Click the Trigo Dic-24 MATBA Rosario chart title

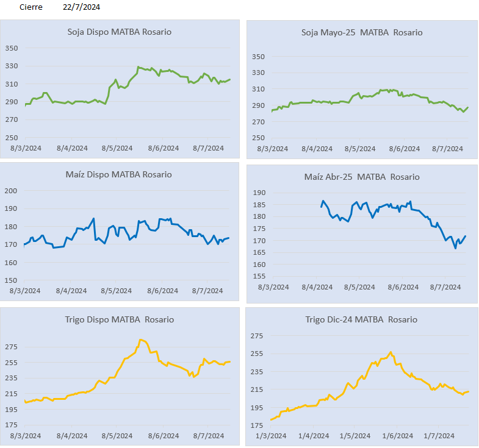coord(361,319)
